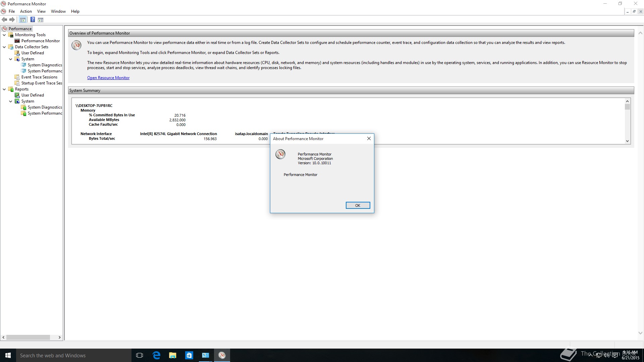This screenshot has width=644, height=362.
Task: Click the Available MBytes value 2,832.000
Action: coord(177,120)
